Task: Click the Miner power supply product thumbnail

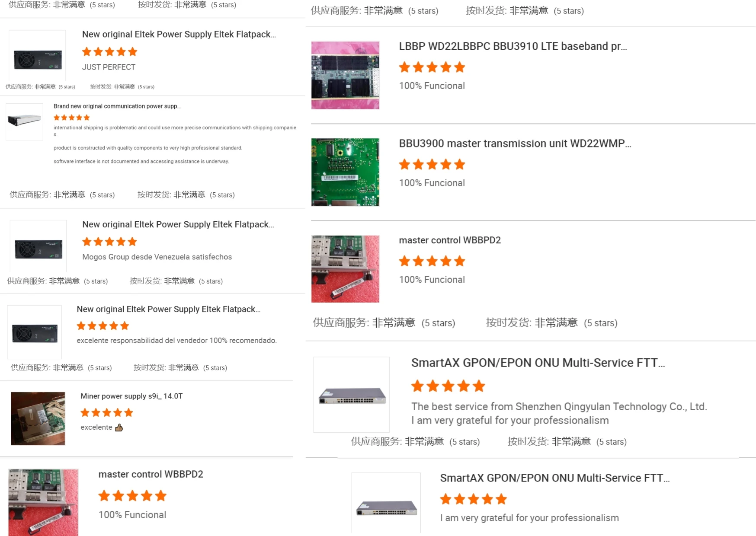Action: click(38, 418)
